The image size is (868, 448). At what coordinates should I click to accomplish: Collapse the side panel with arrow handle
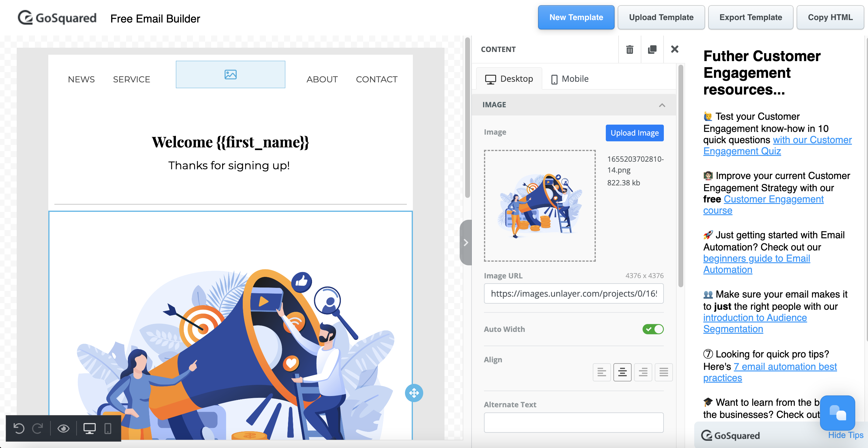[x=466, y=242]
